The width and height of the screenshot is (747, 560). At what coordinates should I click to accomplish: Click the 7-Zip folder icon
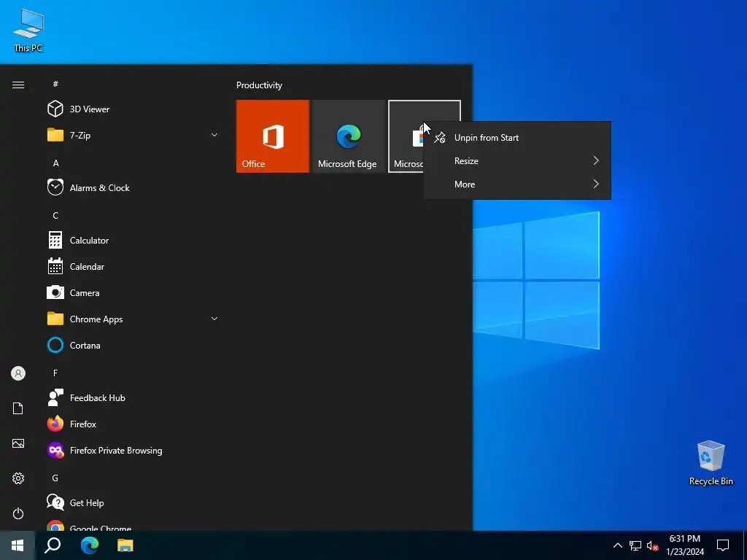pos(55,135)
